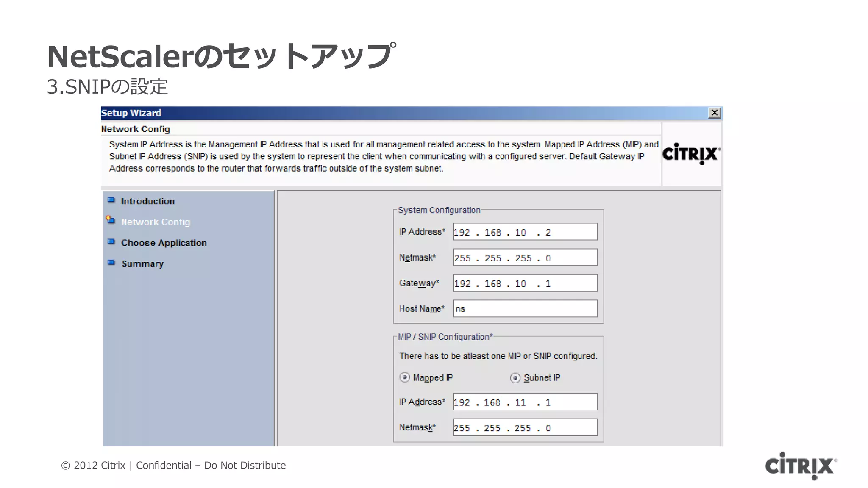The image size is (868, 488).
Task: Go to Choose Application step
Action: pos(164,243)
